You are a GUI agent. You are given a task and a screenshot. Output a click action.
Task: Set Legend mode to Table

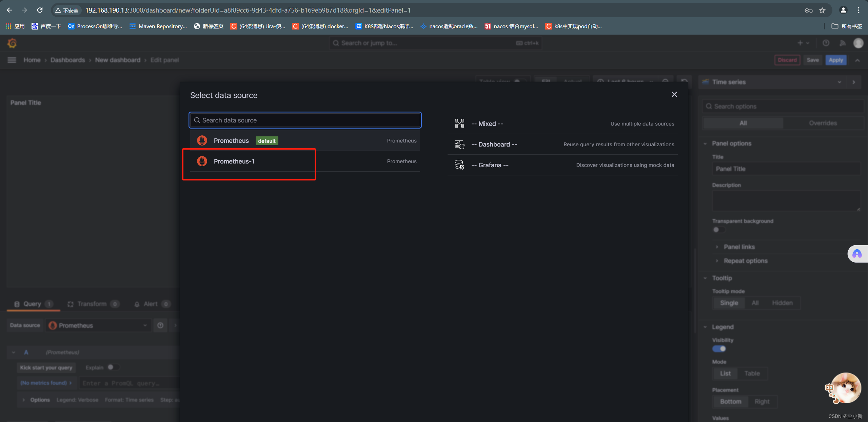pos(752,373)
